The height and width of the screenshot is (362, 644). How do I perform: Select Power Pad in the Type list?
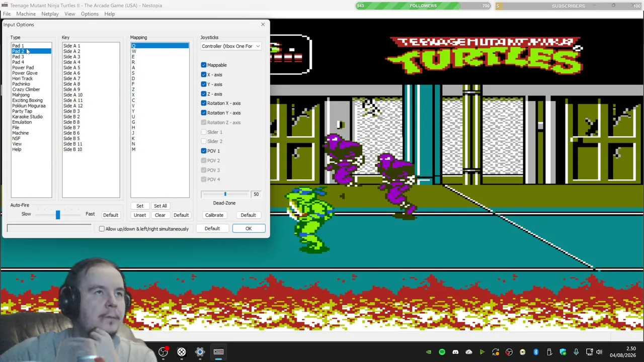[x=31, y=68]
